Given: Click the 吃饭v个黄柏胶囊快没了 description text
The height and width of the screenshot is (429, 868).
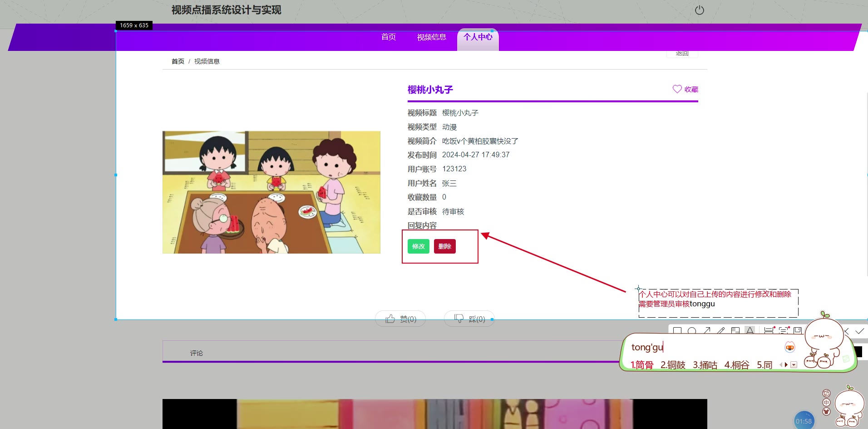Looking at the screenshot, I should 480,141.
